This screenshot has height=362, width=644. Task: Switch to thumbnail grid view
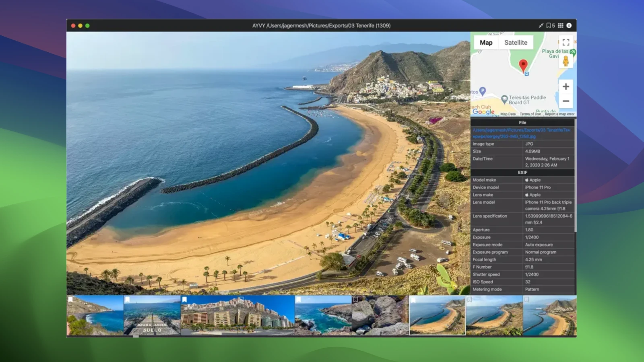pyautogui.click(x=560, y=25)
